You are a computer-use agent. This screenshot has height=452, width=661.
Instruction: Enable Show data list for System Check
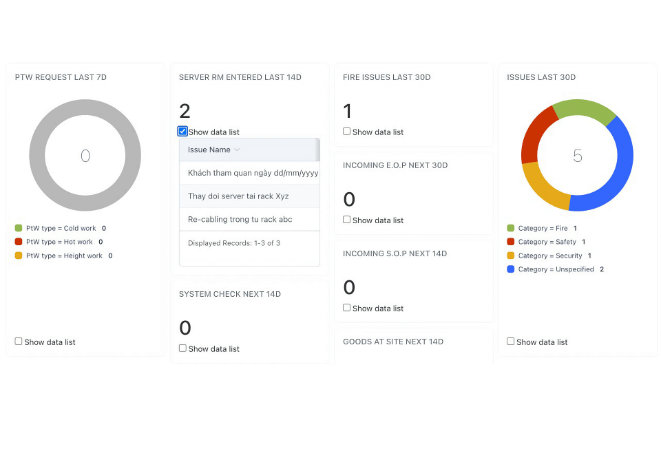tap(183, 349)
